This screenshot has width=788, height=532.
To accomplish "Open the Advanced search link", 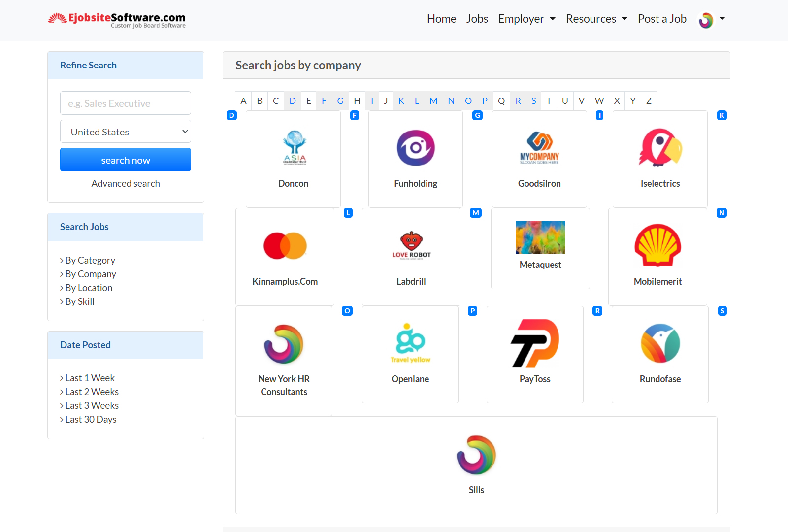I will point(126,183).
